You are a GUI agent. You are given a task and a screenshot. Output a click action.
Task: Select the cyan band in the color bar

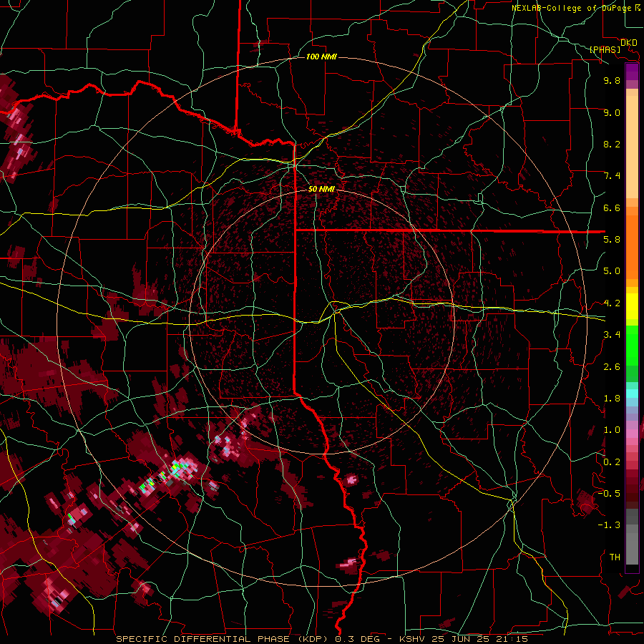pyautogui.click(x=632, y=394)
